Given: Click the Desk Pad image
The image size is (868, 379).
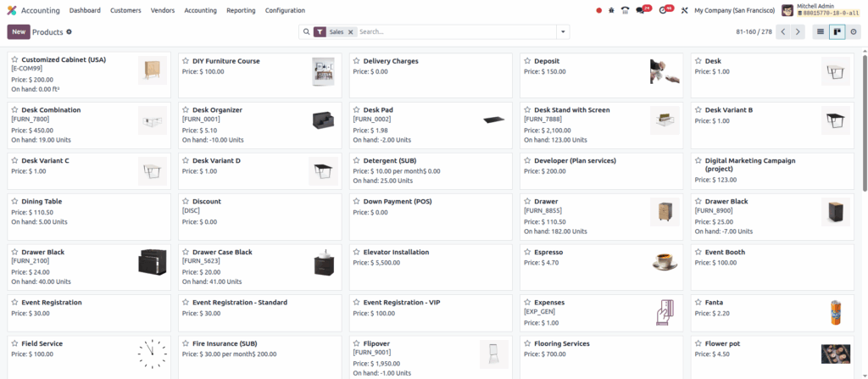Looking at the screenshot, I should (x=494, y=120).
